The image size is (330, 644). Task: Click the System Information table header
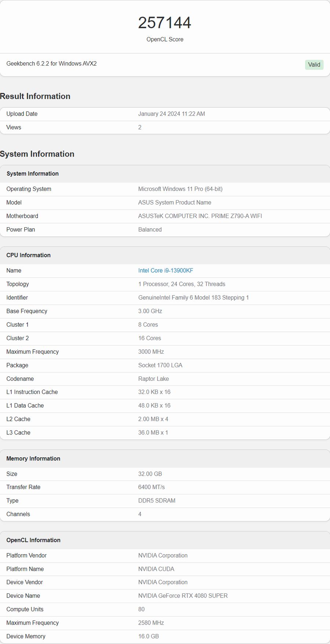[x=33, y=174]
